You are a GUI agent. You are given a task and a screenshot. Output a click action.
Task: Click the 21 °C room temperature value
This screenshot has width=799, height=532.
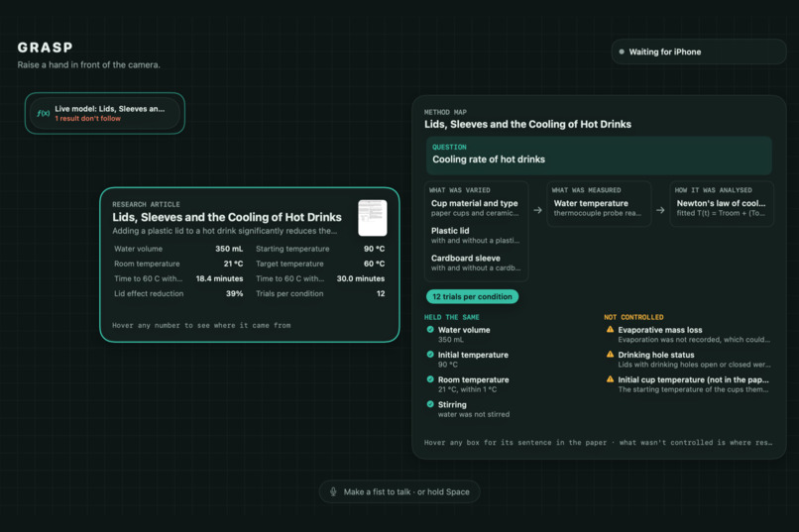click(233, 264)
